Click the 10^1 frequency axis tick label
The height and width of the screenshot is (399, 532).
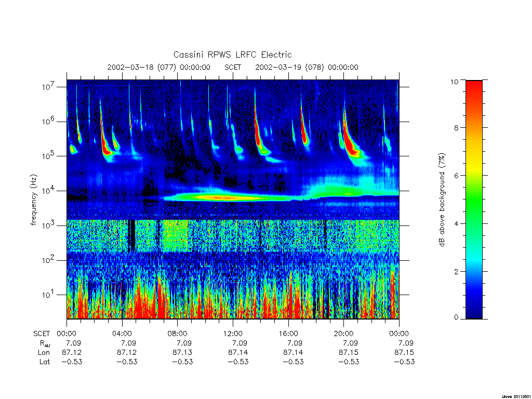(48, 295)
